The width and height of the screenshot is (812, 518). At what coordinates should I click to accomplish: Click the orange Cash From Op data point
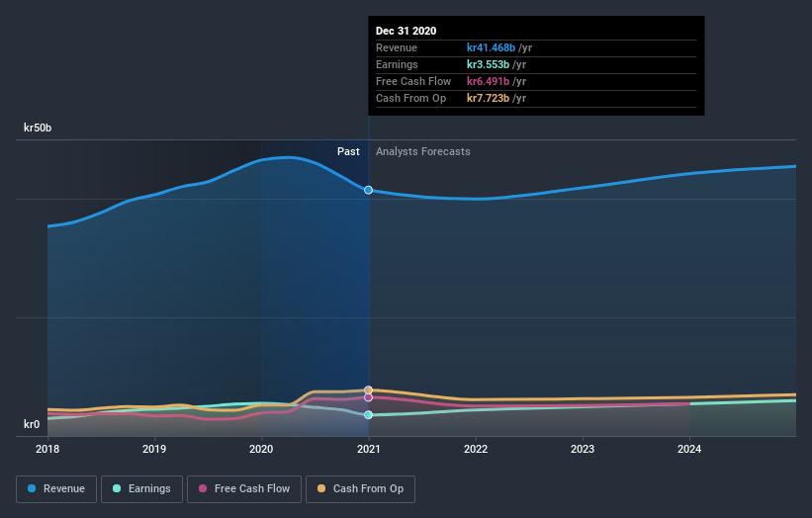click(368, 390)
